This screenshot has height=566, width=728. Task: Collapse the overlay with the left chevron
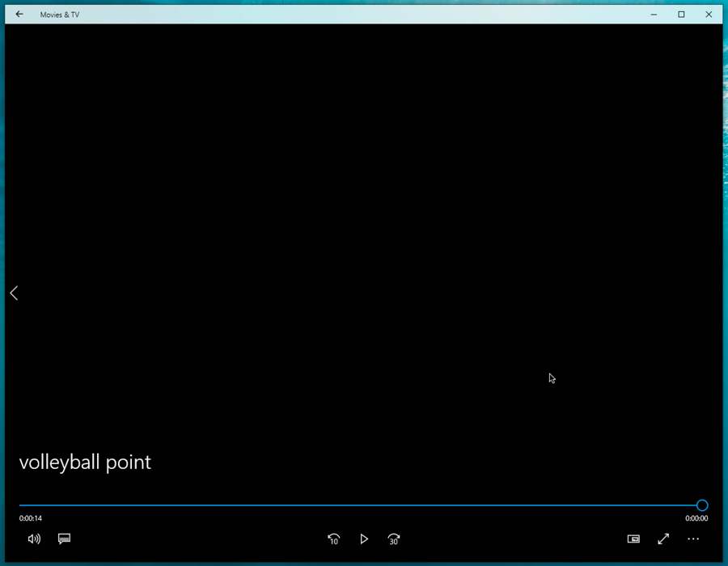coord(14,293)
